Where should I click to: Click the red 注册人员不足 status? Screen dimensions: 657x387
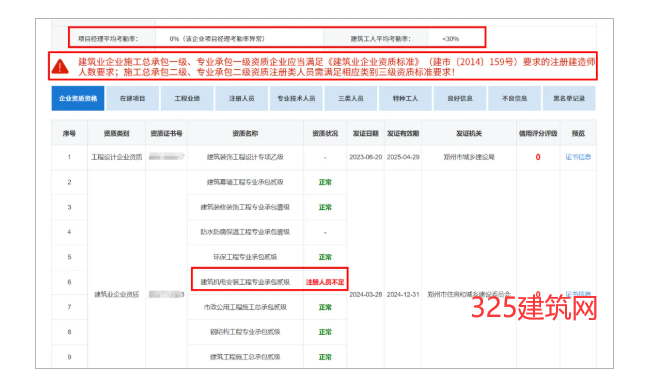pyautogui.click(x=325, y=282)
